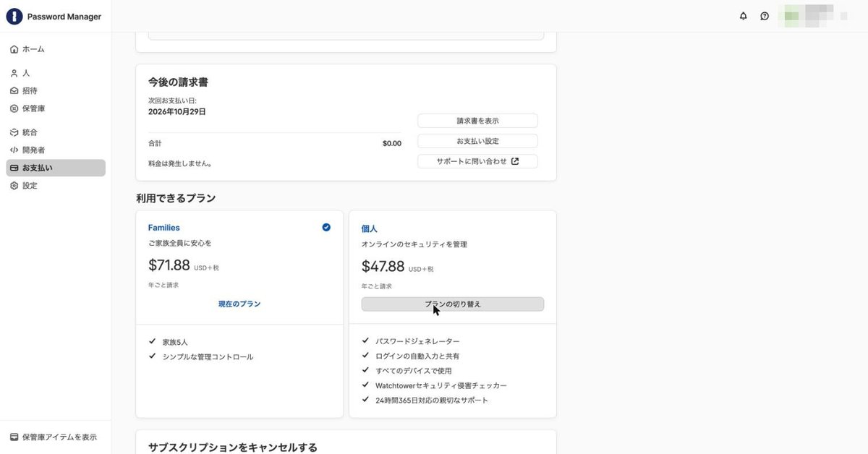Open the 招待 sidebar item
Screen dimensions: 868x454
tap(56, 91)
